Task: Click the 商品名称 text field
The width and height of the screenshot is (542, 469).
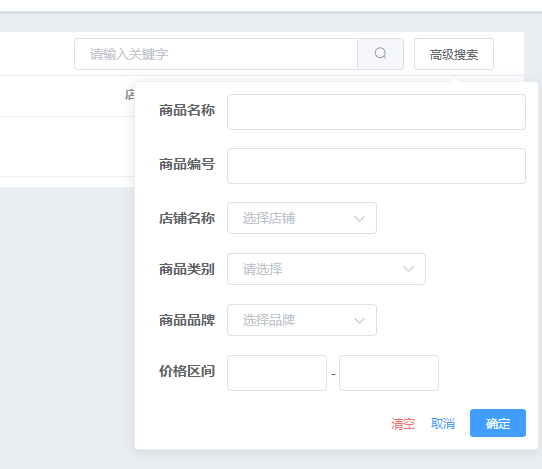Action: [x=376, y=112]
